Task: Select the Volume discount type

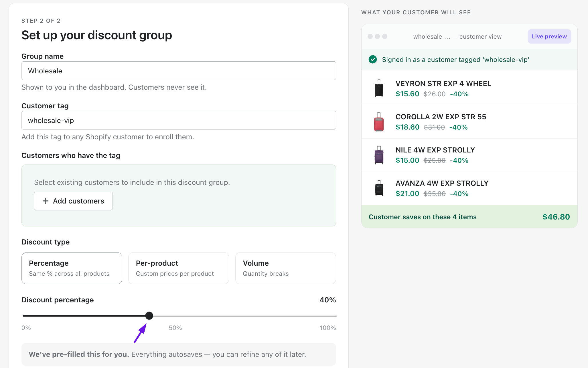Action: point(285,268)
